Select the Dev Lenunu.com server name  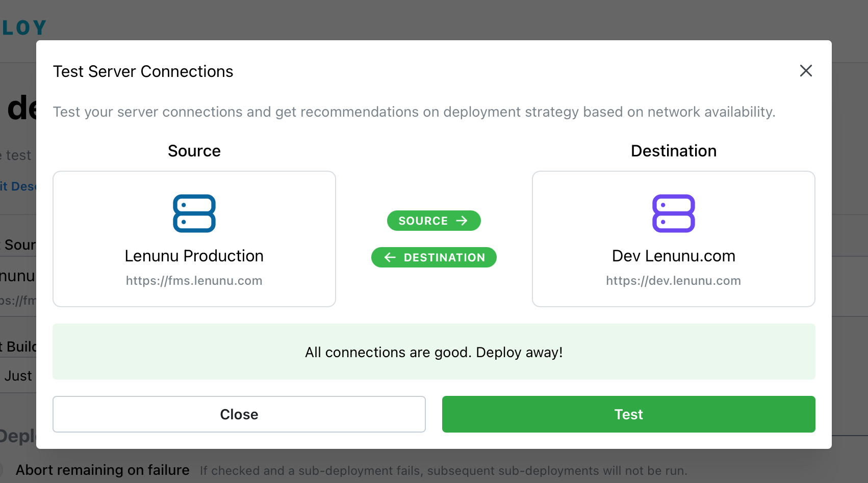point(674,256)
